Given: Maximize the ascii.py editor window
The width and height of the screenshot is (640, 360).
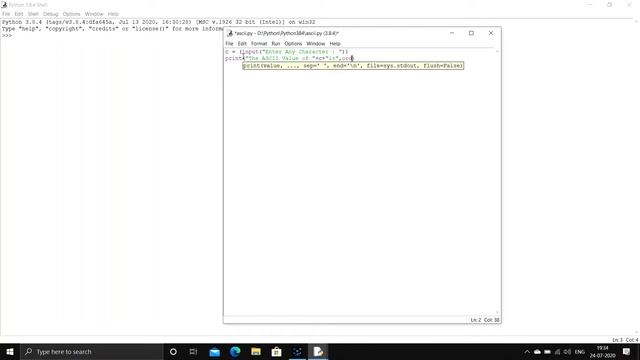Looking at the screenshot, I should pyautogui.click(x=471, y=33).
